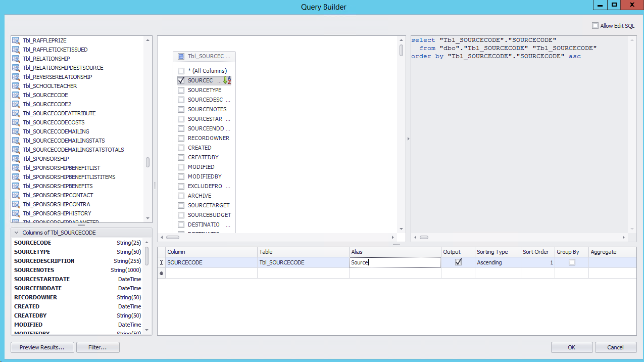Check the SOURCETYPE column checkbox
Image resolution: width=644 pixels, height=362 pixels.
(x=181, y=90)
